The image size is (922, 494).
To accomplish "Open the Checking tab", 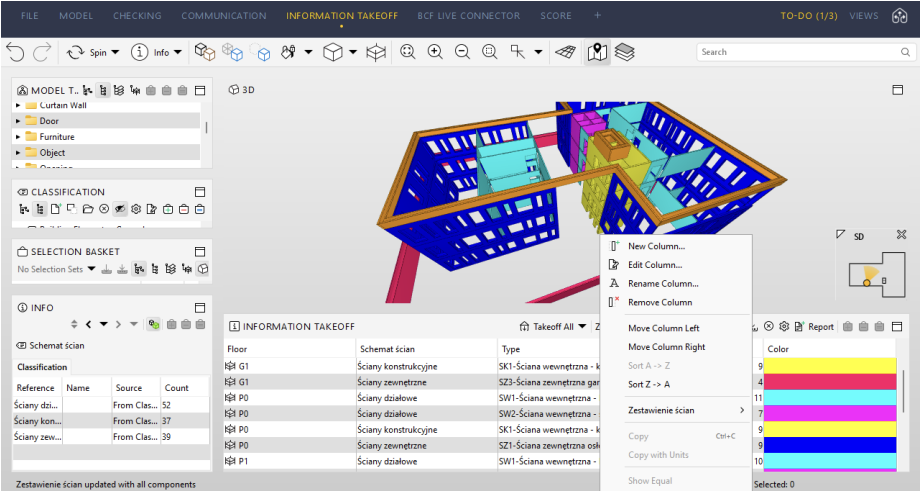I will 137,16.
